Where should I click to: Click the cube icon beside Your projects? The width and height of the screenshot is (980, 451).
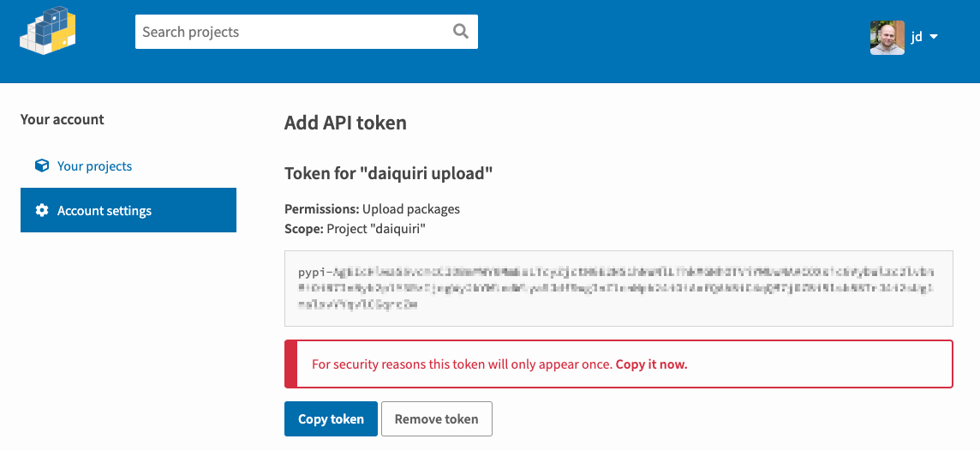[x=42, y=165]
